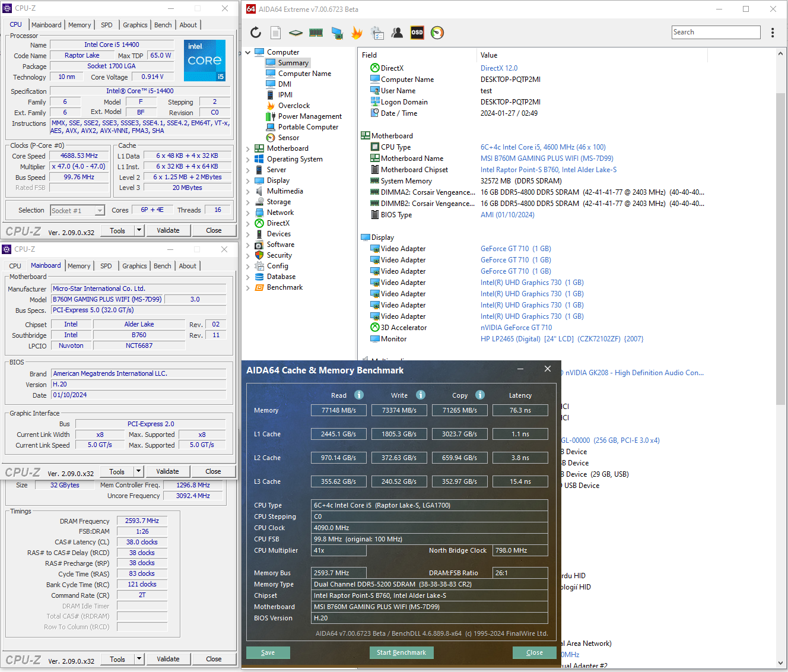Expand the Devices tree node
This screenshot has height=672, width=788.
coord(248,234)
